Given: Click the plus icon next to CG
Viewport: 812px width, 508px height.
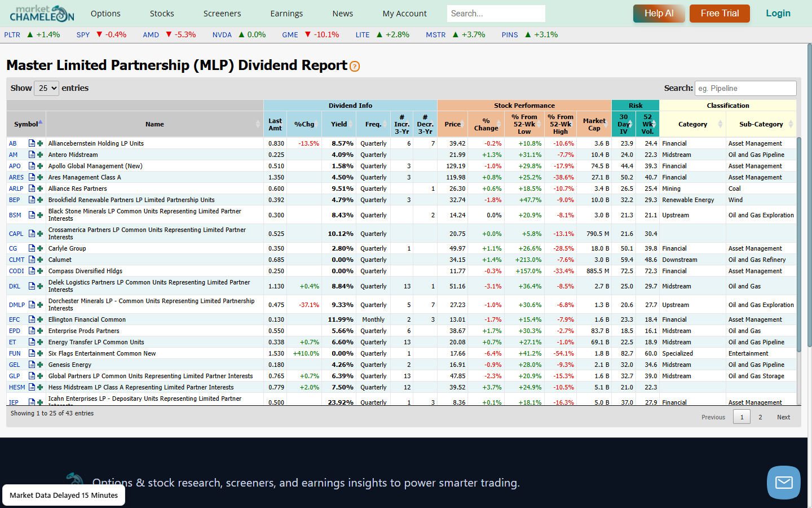Looking at the screenshot, I should (40, 248).
